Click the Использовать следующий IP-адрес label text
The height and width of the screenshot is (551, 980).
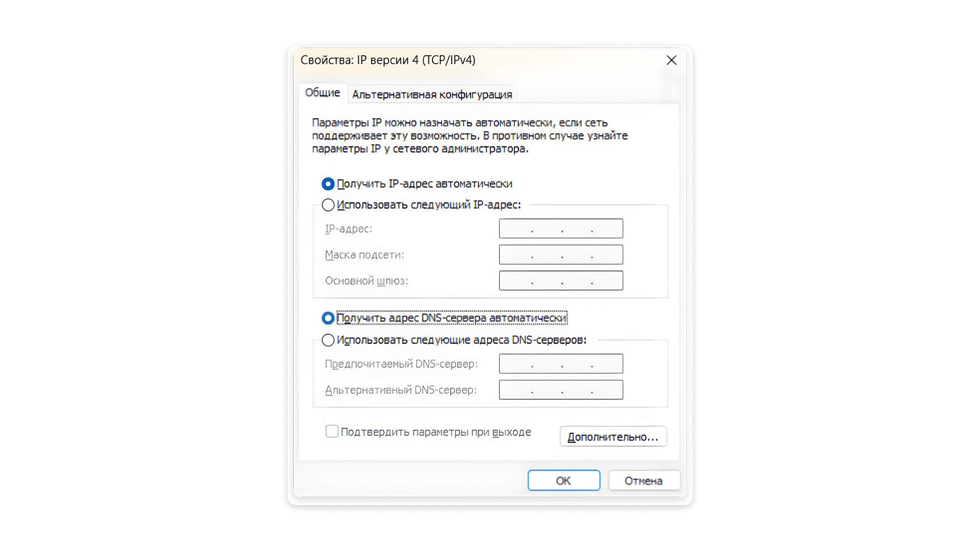(x=429, y=205)
